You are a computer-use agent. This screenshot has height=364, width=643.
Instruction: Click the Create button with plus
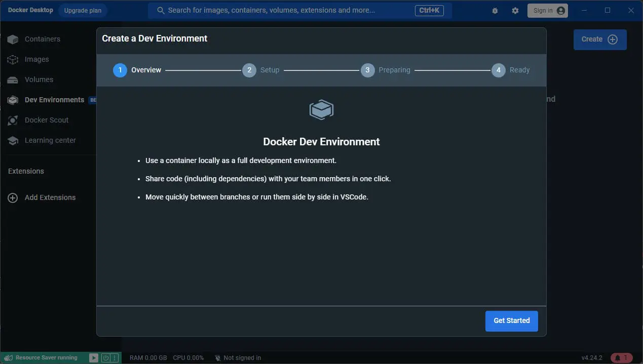click(600, 39)
